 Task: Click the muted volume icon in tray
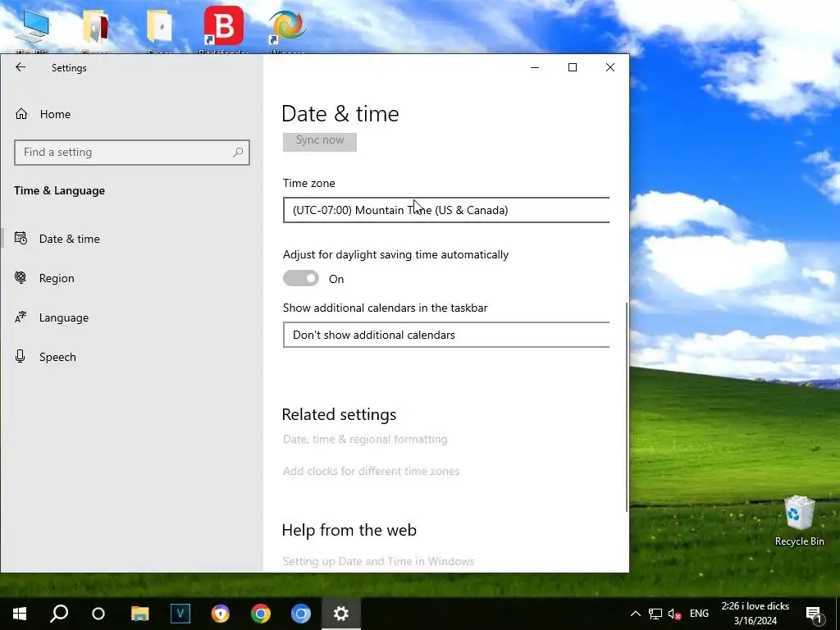[674, 614]
